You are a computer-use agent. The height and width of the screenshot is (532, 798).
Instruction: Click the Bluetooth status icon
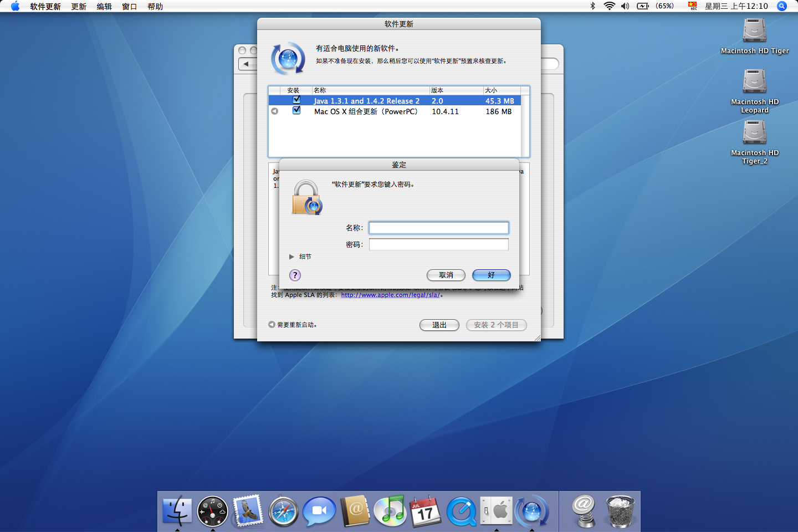[592, 6]
